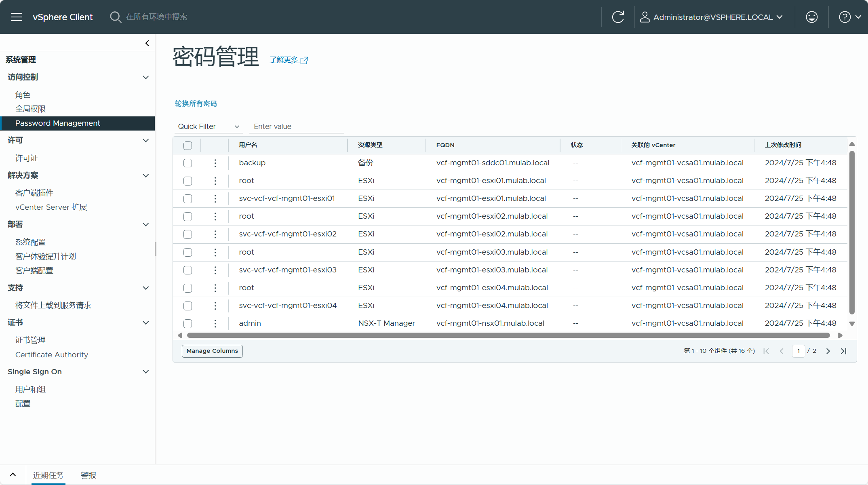Click table scroll up arrow
The image size is (868, 485).
tap(852, 144)
